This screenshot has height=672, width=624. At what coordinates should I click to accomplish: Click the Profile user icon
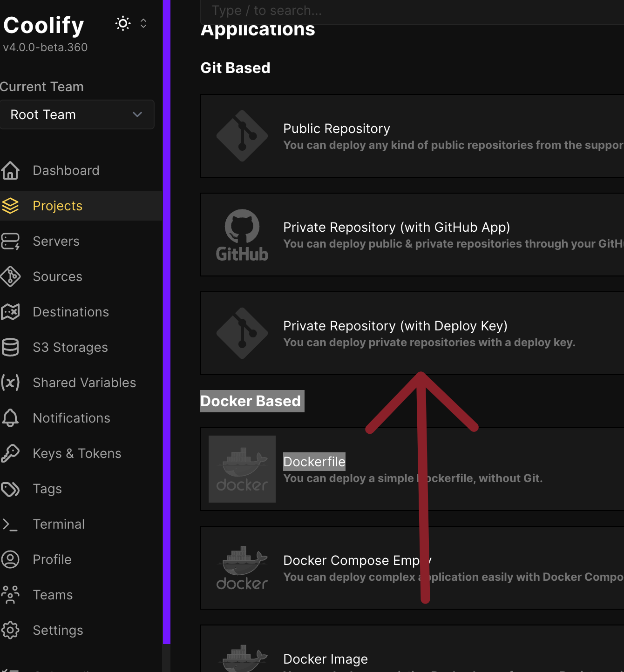[10, 559]
